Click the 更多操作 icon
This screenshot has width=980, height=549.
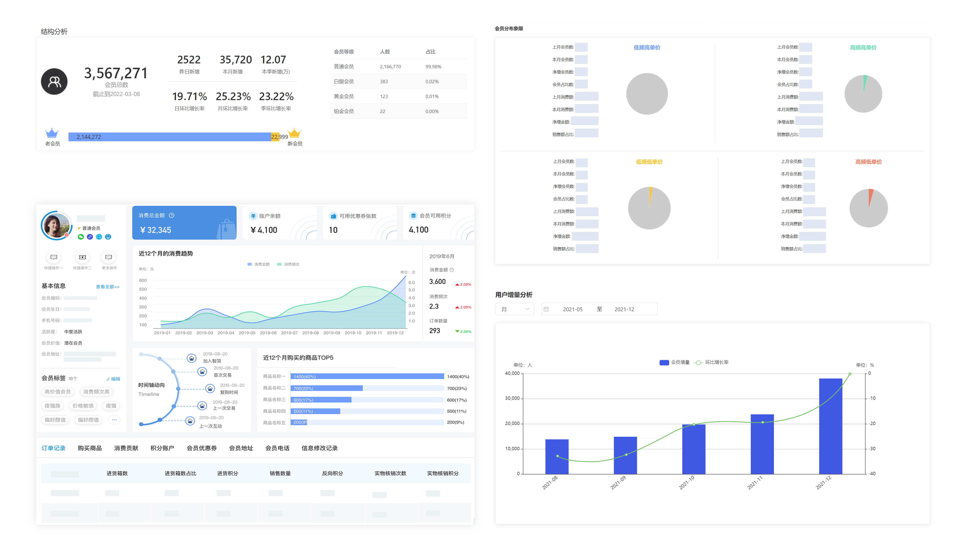[109, 257]
